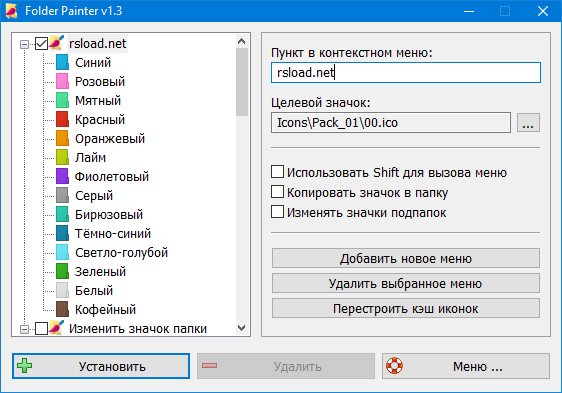
Task: Click the paintbrush icon beside rsload.net
Action: point(57,43)
